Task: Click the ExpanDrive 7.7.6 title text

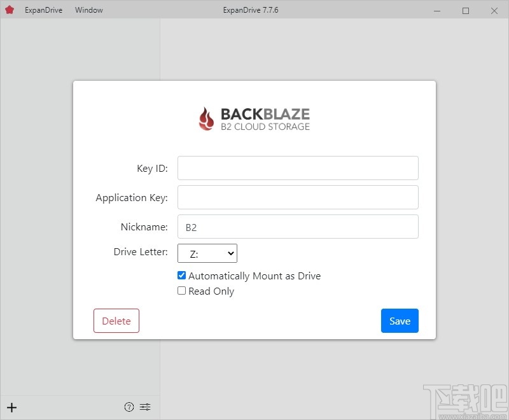Action: 251,10
